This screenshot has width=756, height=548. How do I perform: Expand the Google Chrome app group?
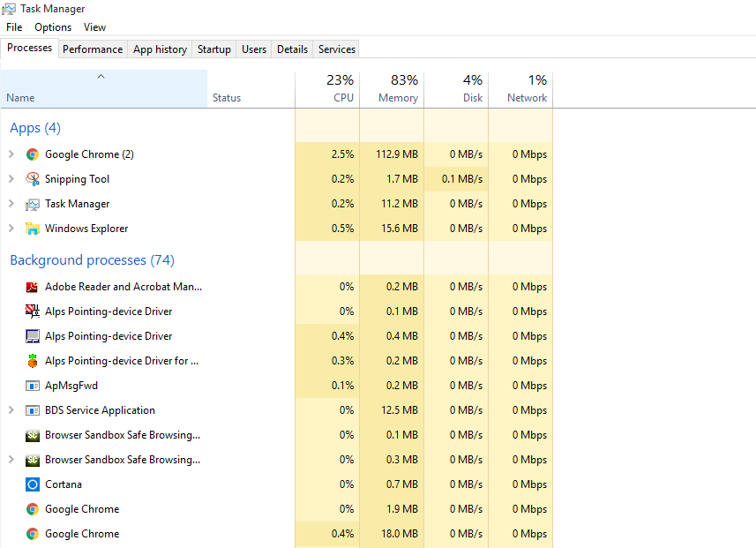[11, 154]
